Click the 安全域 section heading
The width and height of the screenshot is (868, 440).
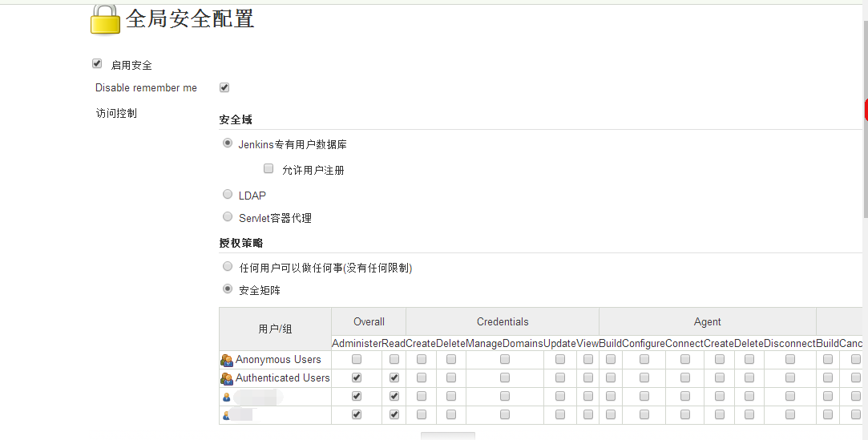pyautogui.click(x=236, y=119)
